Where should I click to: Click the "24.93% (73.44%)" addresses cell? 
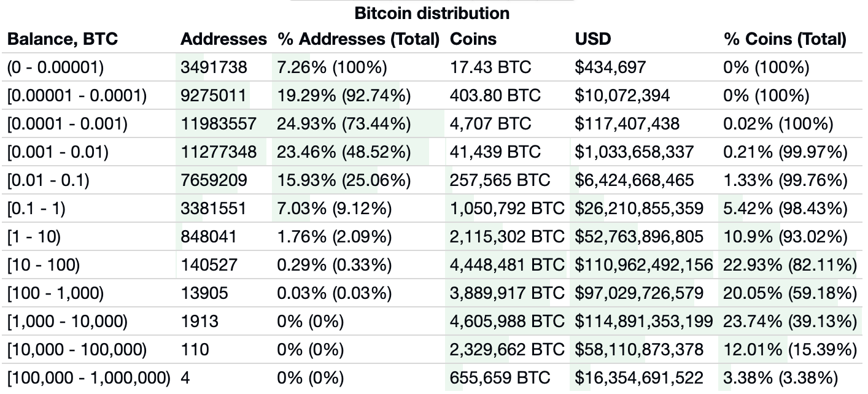point(344,124)
